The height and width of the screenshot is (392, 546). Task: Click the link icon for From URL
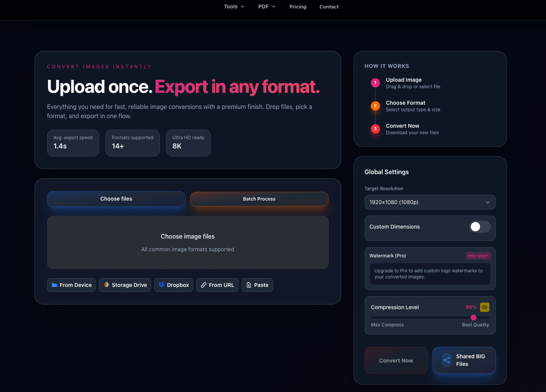point(204,285)
